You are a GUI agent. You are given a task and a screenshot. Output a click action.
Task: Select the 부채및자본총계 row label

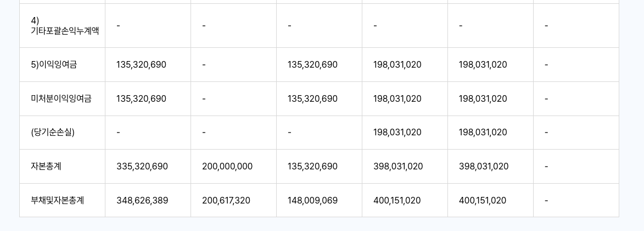point(58,201)
